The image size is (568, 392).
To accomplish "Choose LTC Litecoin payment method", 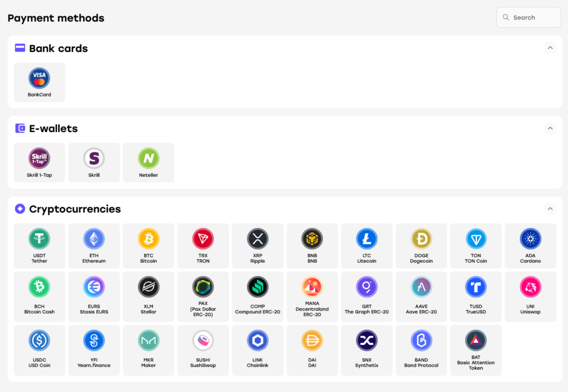I will click(367, 246).
